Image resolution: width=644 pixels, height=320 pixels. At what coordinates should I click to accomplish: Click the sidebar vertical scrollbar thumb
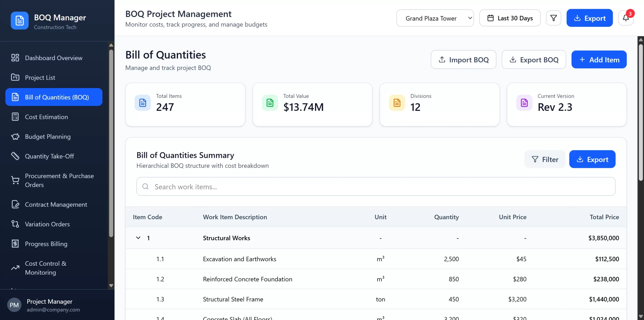tap(111, 143)
